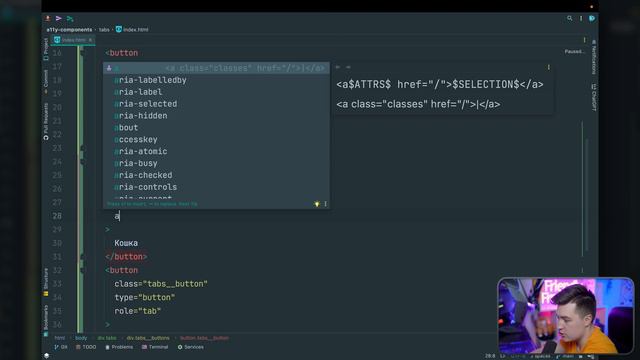Click the Paused inspection status indicator
The width and height of the screenshot is (640, 360).
pyautogui.click(x=574, y=52)
